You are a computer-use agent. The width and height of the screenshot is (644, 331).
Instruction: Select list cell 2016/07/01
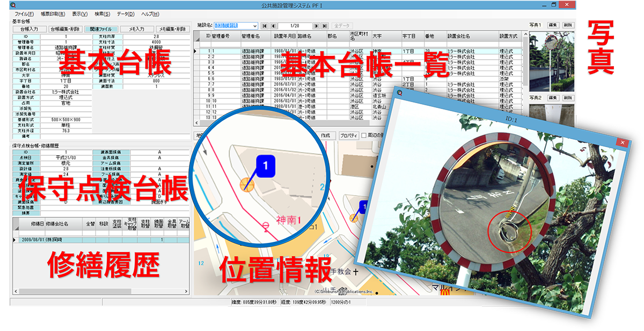(x=284, y=84)
